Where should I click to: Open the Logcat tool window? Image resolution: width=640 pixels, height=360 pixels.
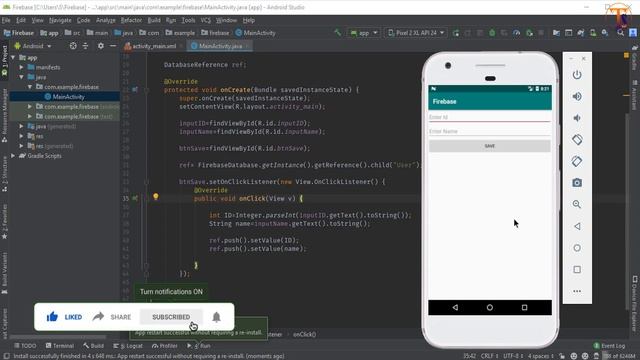[x=128, y=346]
